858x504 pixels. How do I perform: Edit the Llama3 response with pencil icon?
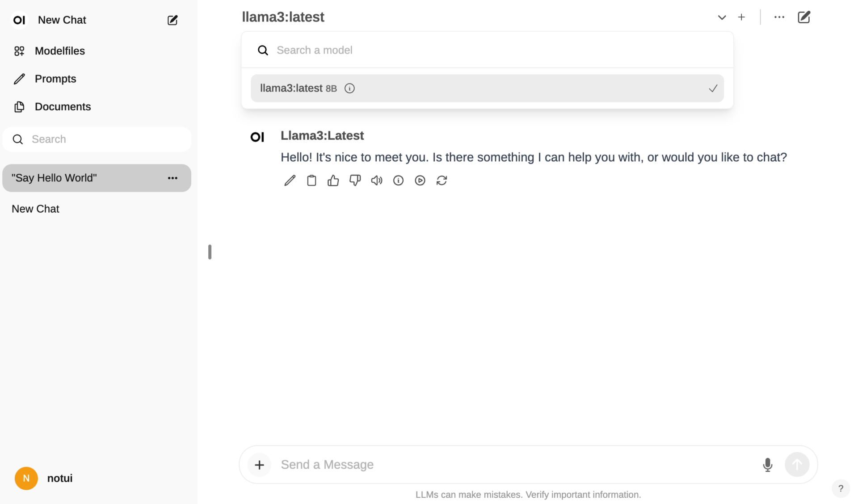[x=290, y=181]
